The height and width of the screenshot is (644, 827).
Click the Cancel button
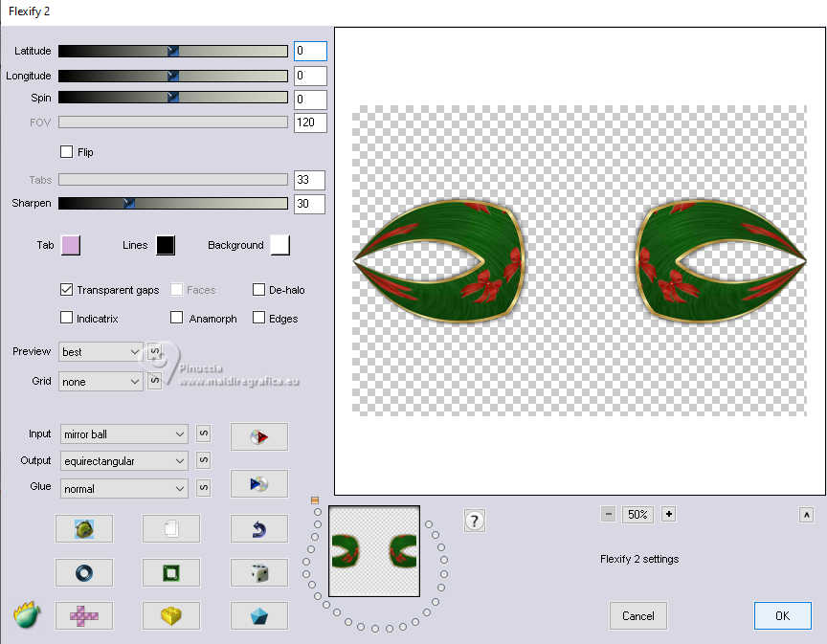[638, 615]
